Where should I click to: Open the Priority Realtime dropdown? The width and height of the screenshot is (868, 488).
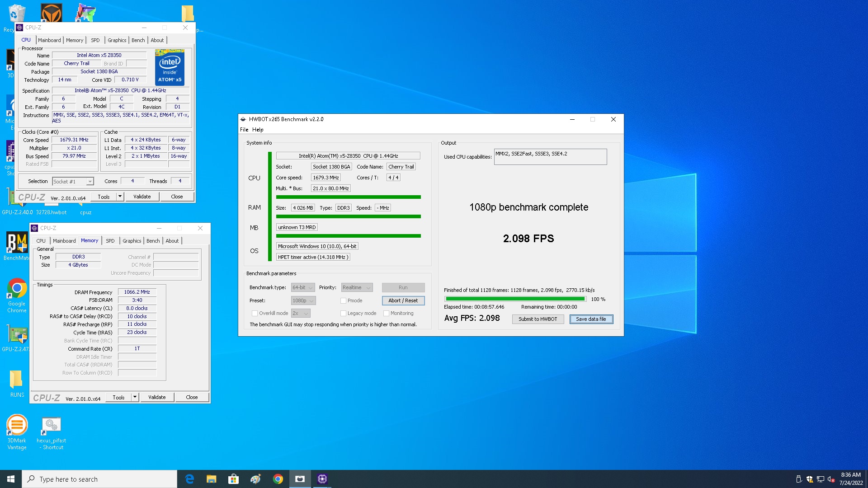click(x=357, y=287)
